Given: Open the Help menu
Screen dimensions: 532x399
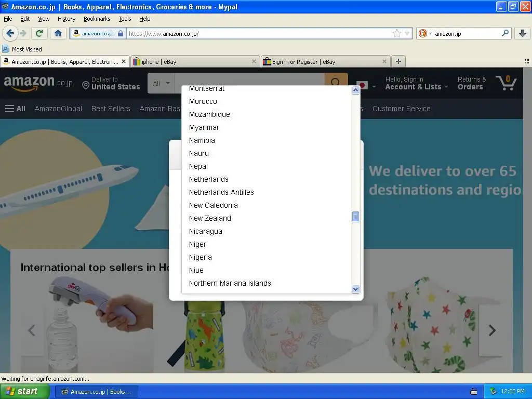Looking at the screenshot, I should coord(144,19).
